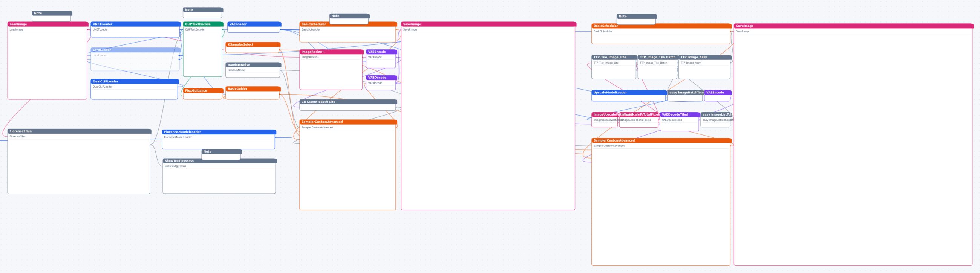Click the VAEDecode node title
Screen dimensions: 980x273
(x=377, y=78)
